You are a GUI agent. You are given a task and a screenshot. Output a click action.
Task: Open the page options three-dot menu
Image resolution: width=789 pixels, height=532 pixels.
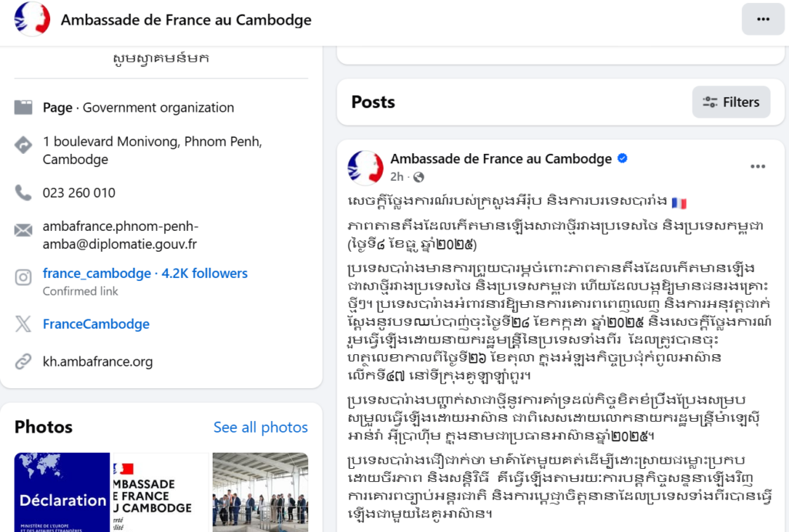(763, 19)
